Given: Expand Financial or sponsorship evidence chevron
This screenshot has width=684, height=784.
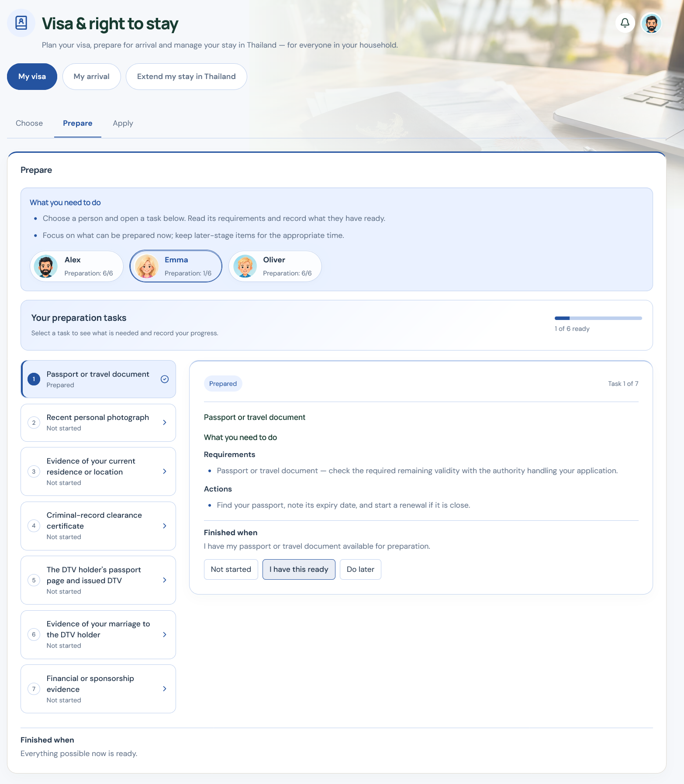Looking at the screenshot, I should point(165,689).
